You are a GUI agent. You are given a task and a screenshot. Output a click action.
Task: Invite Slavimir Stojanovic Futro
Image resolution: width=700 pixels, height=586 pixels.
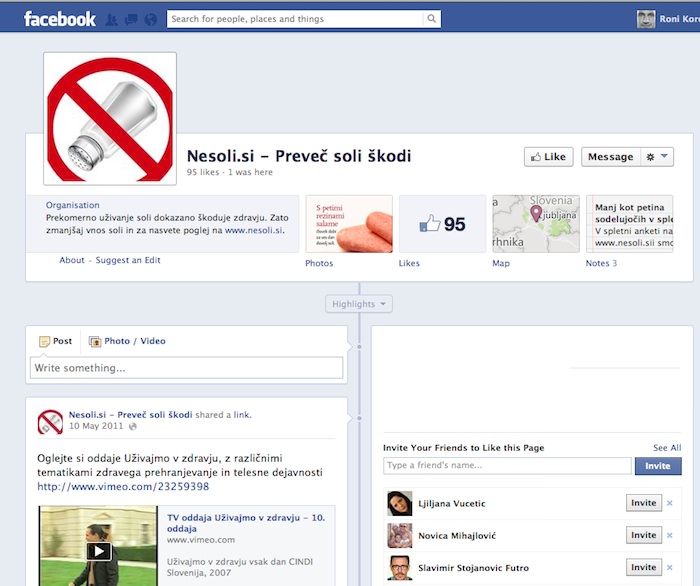pos(644,567)
